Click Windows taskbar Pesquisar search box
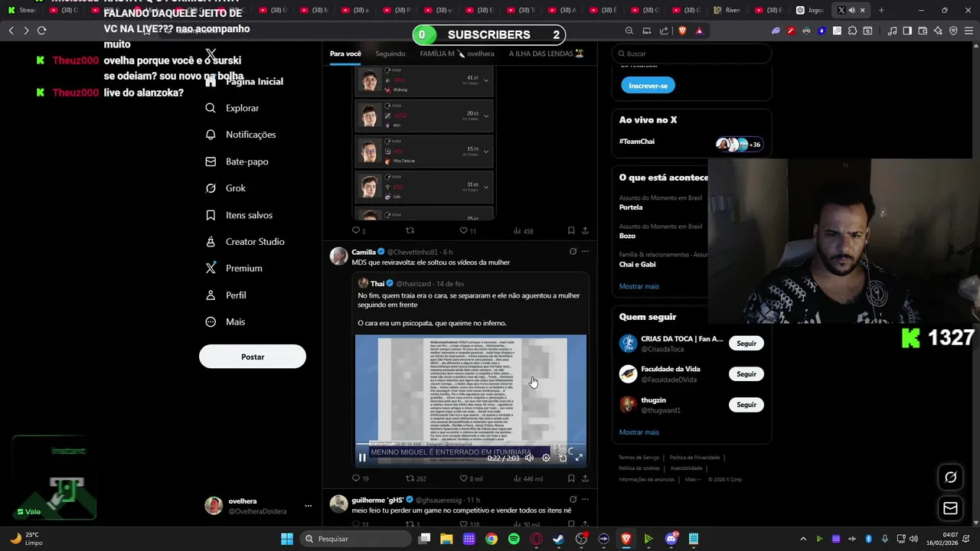Image resolution: width=980 pixels, height=551 pixels. [x=354, y=539]
